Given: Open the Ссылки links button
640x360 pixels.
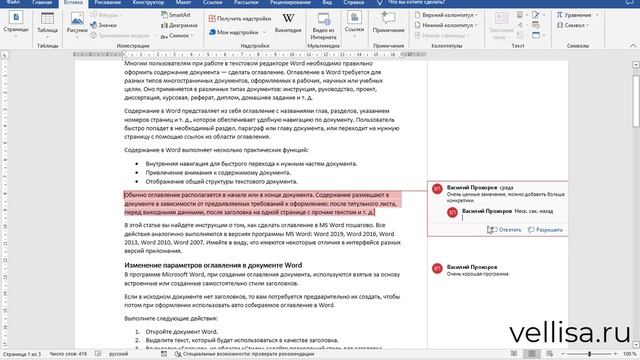Looking at the screenshot, I should 354,23.
